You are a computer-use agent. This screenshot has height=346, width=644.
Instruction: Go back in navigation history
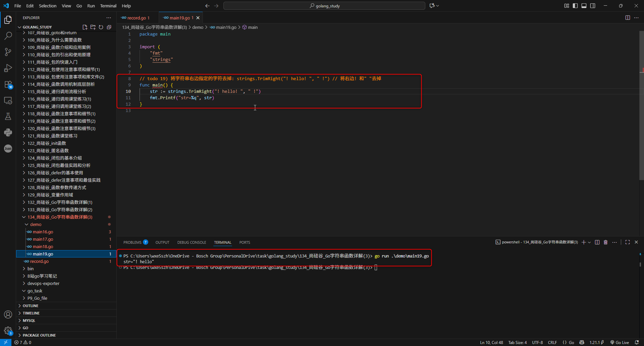point(207,6)
